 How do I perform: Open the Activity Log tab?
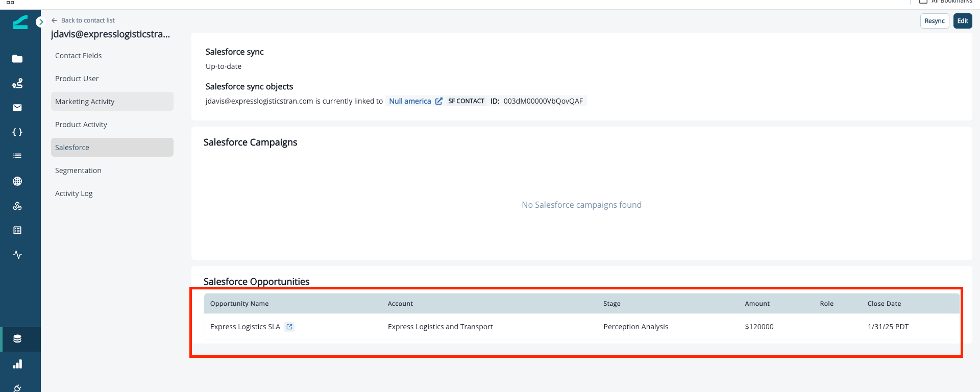coord(112,193)
